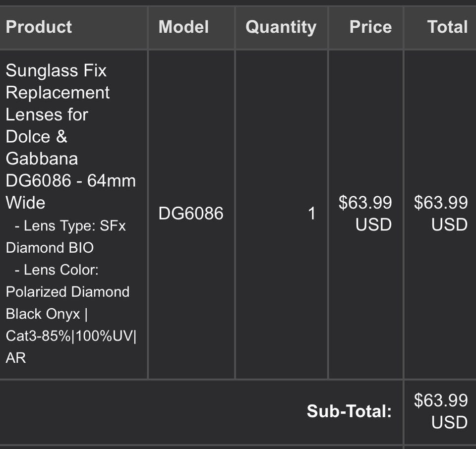Click the item price in Price column

click(365, 213)
